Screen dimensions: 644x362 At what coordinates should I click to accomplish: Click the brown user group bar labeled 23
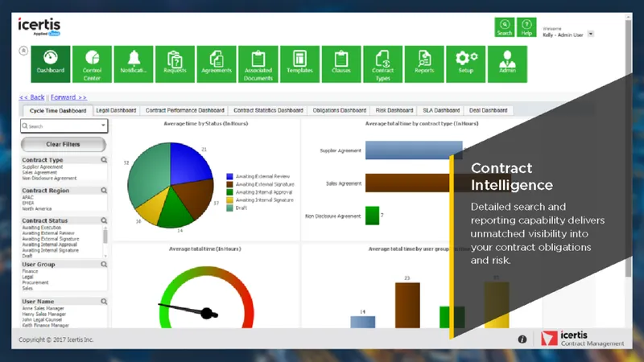coord(407,305)
